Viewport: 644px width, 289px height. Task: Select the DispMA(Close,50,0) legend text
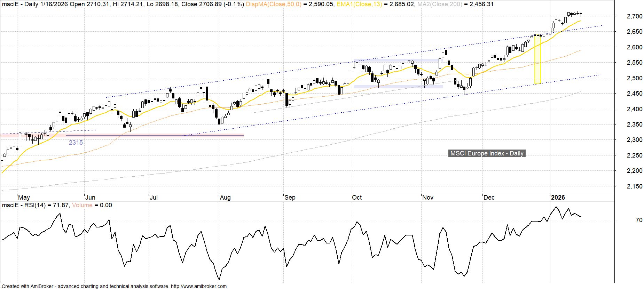(274, 4)
